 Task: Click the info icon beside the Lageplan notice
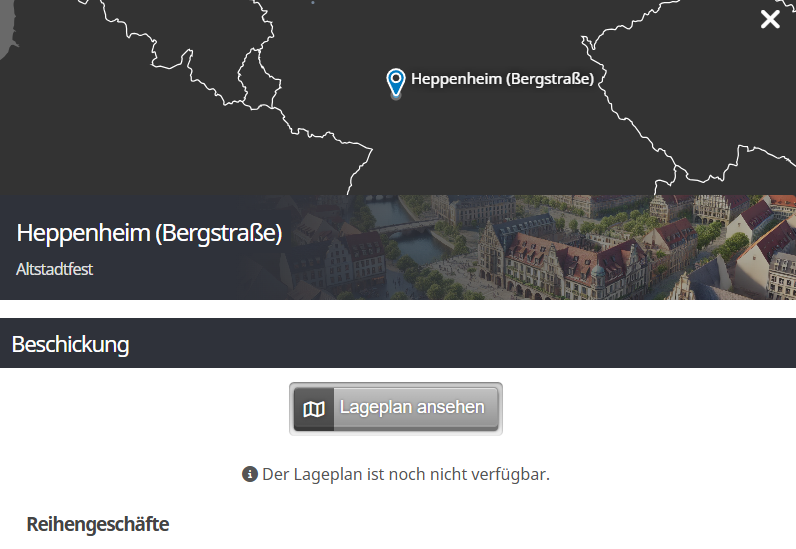click(x=250, y=473)
